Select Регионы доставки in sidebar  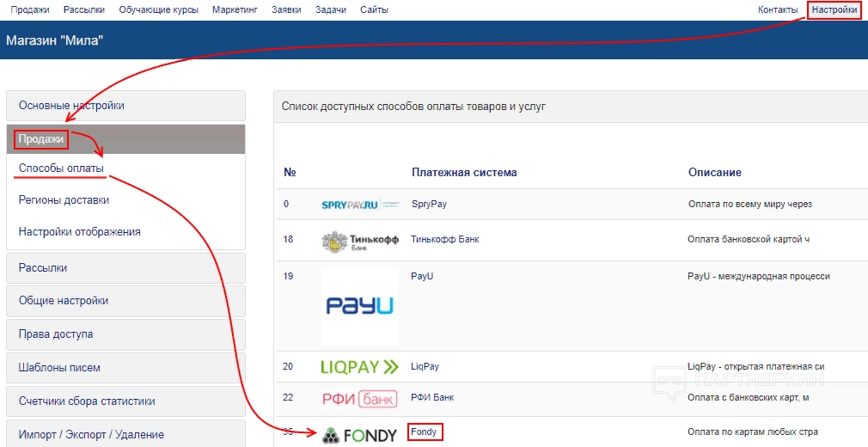point(64,200)
